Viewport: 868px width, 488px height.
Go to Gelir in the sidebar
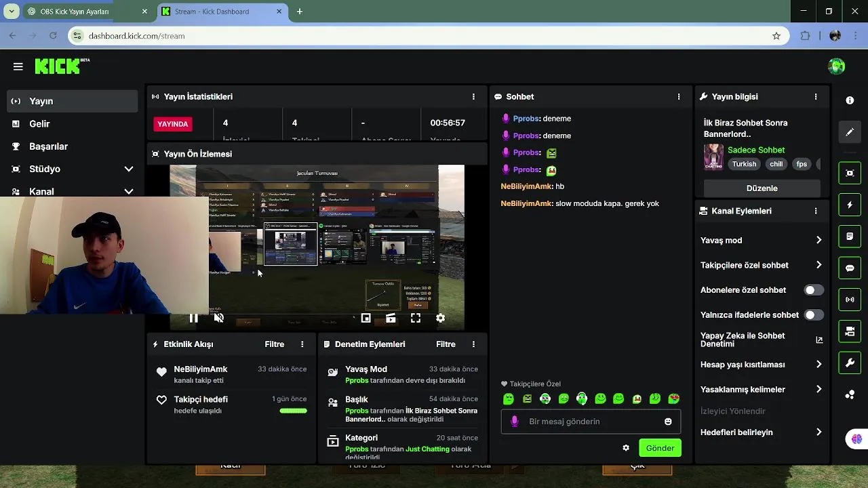73,123
